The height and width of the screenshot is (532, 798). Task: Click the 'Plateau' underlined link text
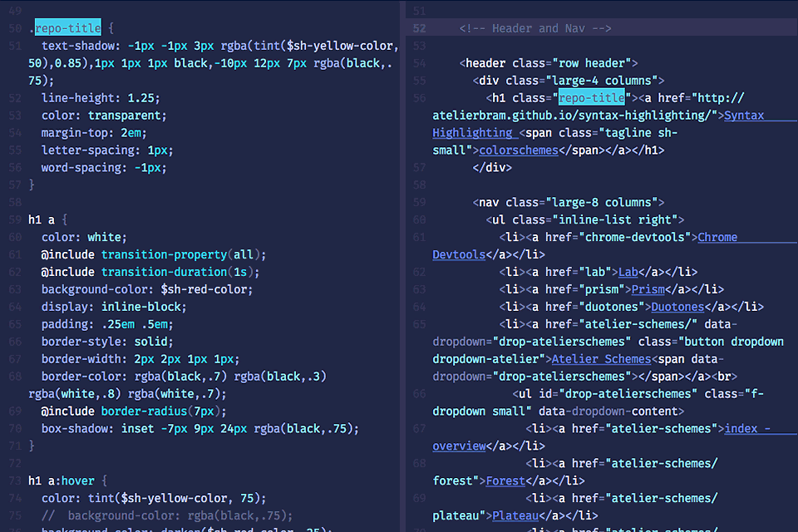pyautogui.click(x=515, y=515)
